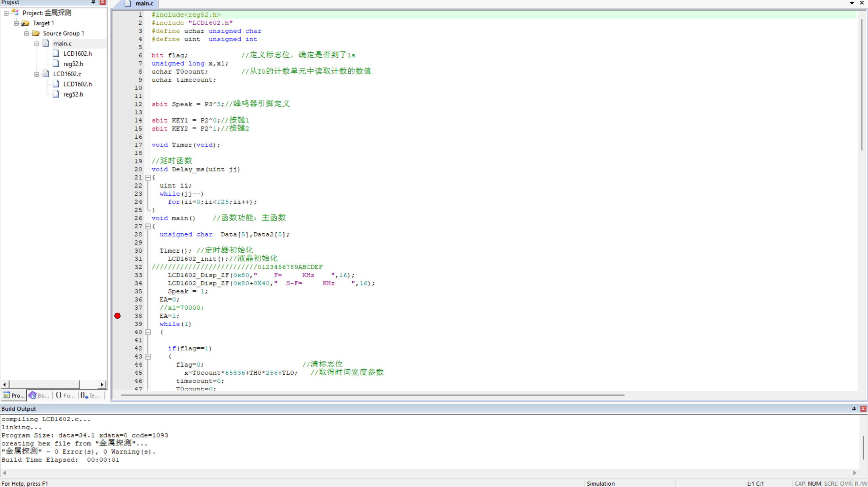Collapse the code fold at line 21
The height and width of the screenshot is (487, 868).
pyautogui.click(x=148, y=177)
